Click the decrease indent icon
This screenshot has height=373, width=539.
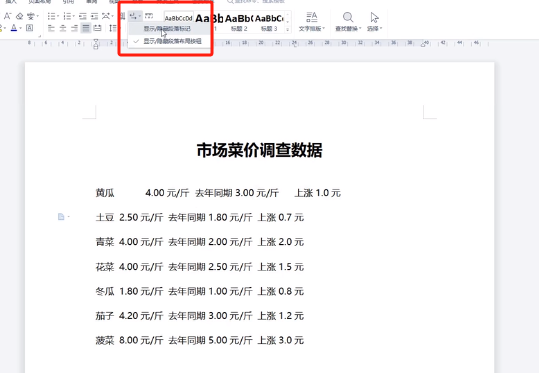82,16
